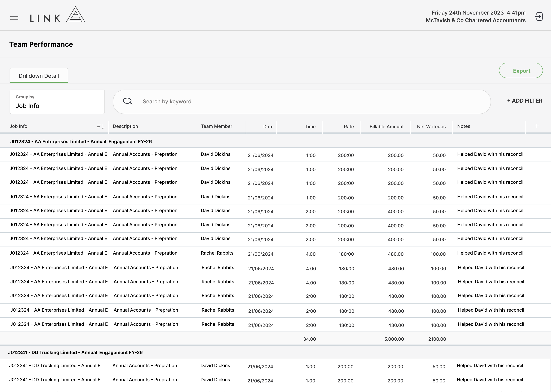Viewport: 551px width, 392px height.
Task: Select first David Dickins cell in AA Enterprises
Action: (x=216, y=154)
